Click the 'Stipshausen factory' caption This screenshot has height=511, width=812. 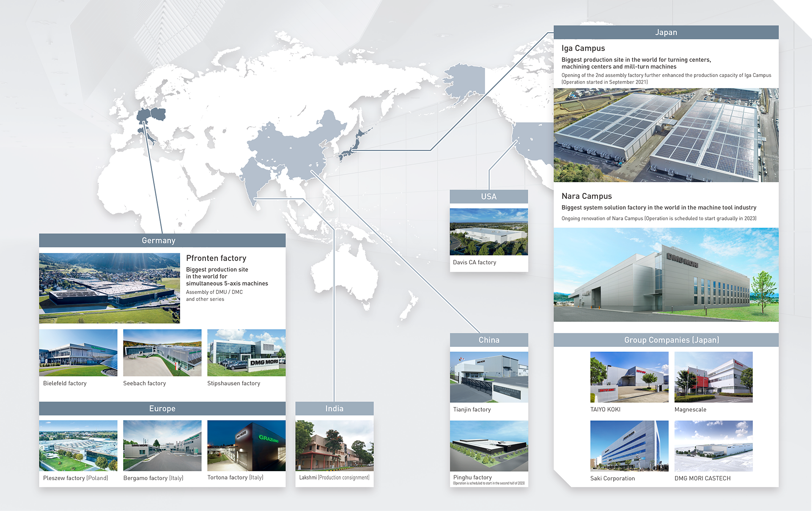(234, 383)
